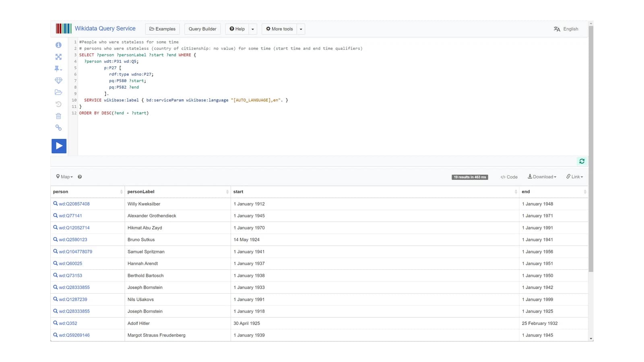Click the language icon next to English
644x362 pixels.
(557, 29)
